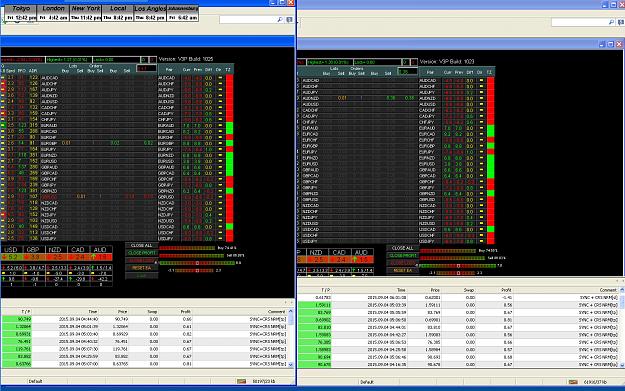Click CLOSE ALL in the right window

(403, 248)
